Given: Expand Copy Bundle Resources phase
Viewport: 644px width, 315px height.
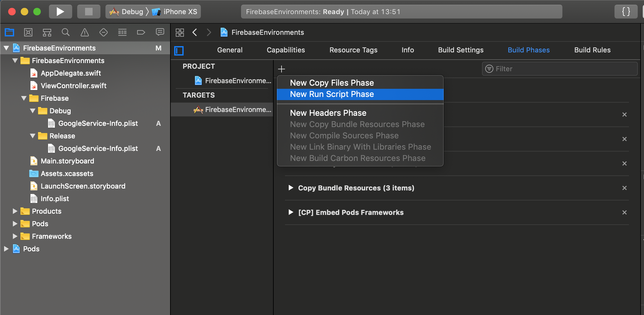Looking at the screenshot, I should tap(291, 188).
